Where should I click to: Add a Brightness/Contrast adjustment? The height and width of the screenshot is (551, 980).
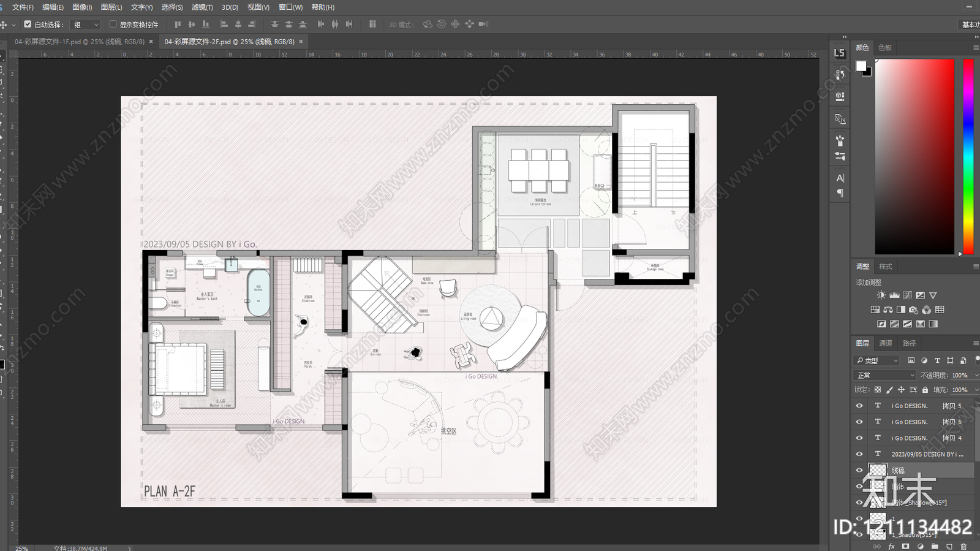[881, 295]
